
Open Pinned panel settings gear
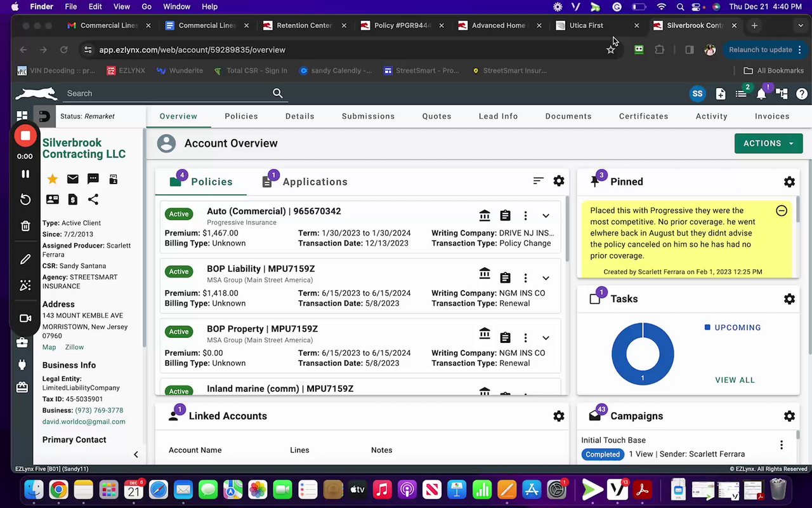pyautogui.click(x=789, y=182)
